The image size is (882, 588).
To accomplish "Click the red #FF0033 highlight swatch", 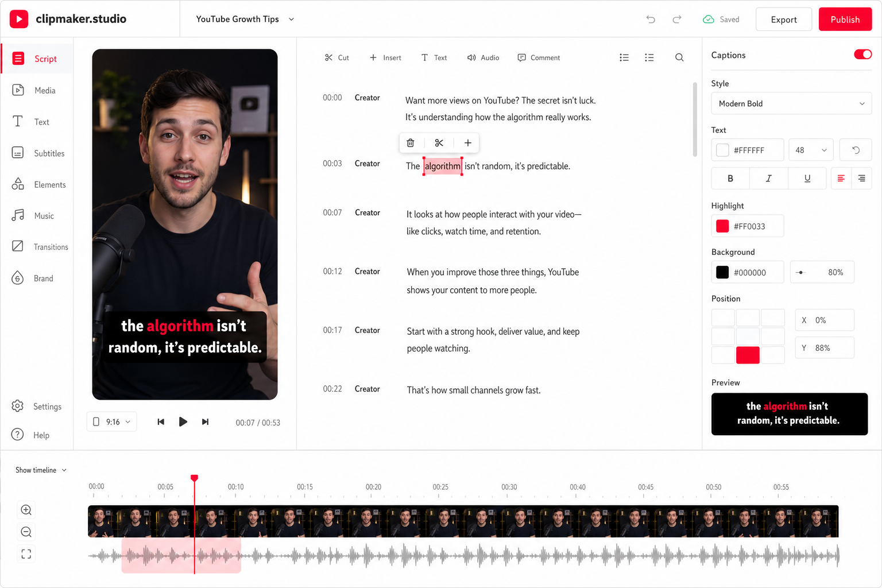I will 723,226.
